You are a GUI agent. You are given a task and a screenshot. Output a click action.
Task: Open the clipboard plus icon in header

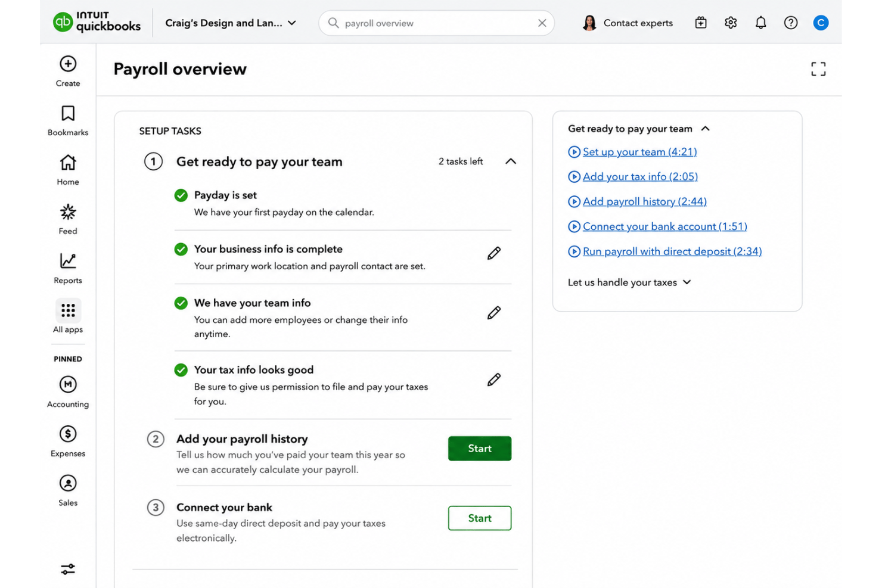701,23
